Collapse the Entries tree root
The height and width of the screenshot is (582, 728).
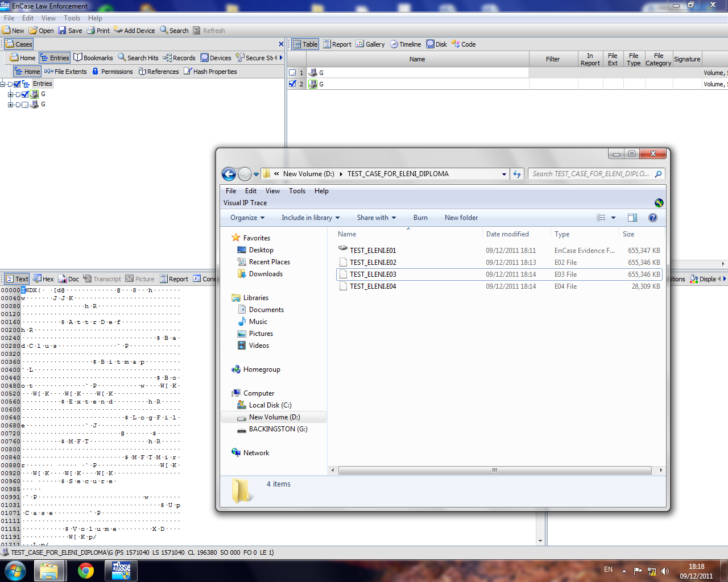(x=3, y=84)
